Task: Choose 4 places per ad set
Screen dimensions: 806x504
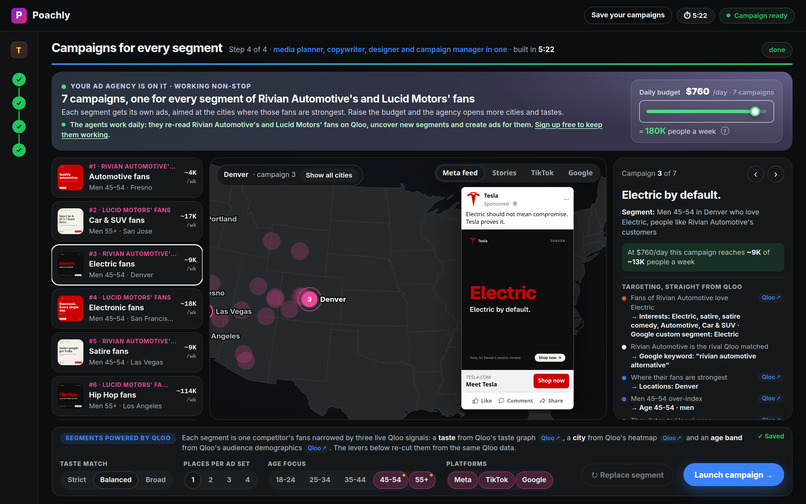Action: click(x=247, y=480)
